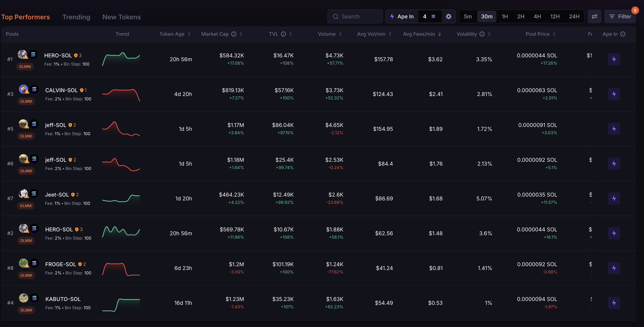Switch to Trending tab
This screenshot has height=327, width=644.
click(x=76, y=17)
